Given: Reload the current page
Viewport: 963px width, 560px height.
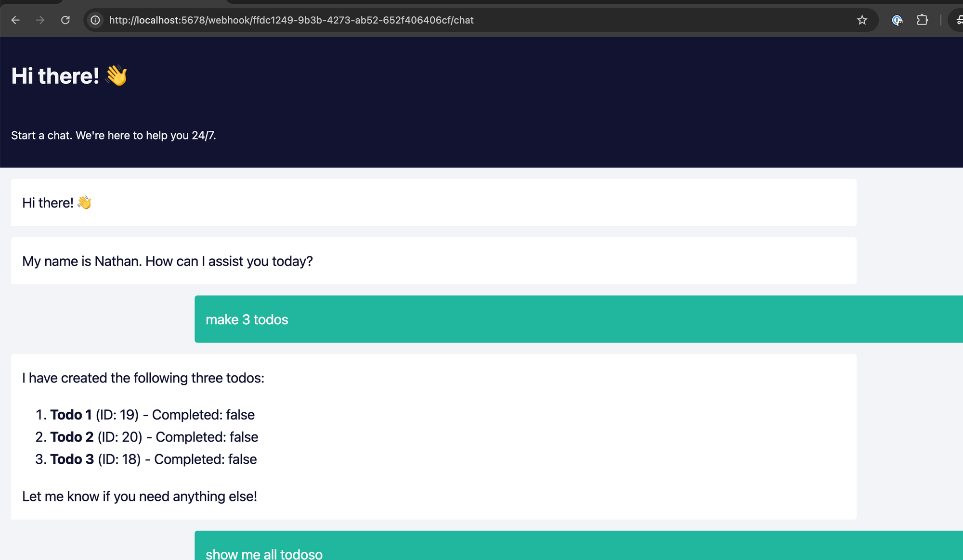Looking at the screenshot, I should point(66,20).
